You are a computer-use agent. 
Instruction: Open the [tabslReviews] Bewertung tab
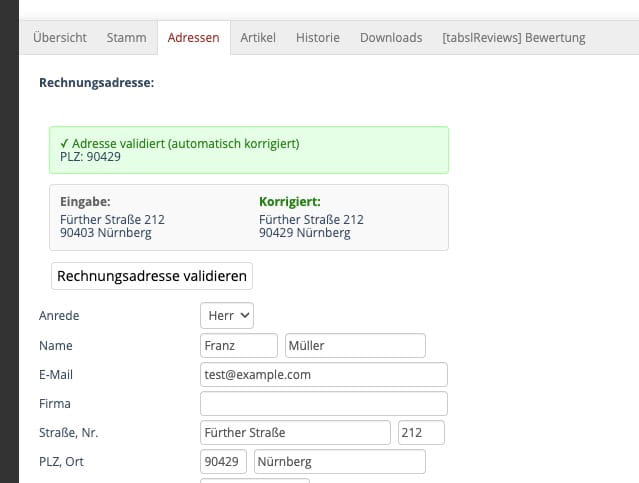(513, 38)
